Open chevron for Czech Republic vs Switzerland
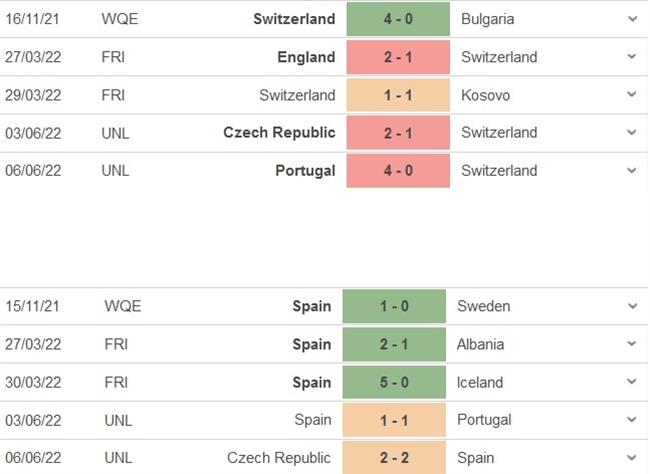The width and height of the screenshot is (650, 474). [631, 132]
